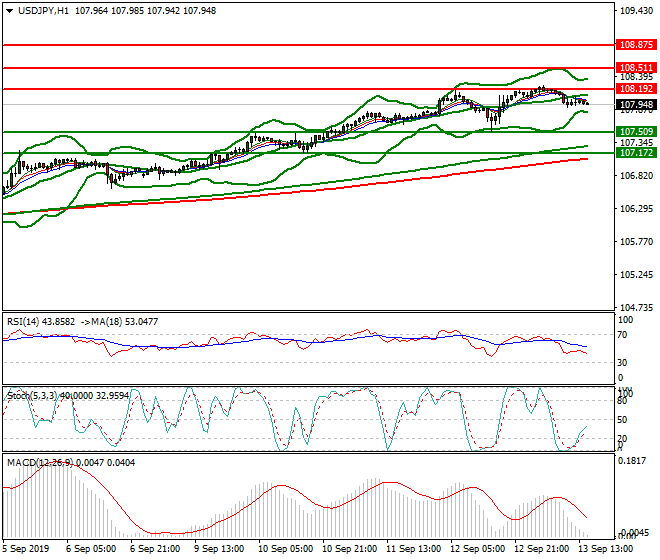Select the 107.172 green support level label

[636, 152]
